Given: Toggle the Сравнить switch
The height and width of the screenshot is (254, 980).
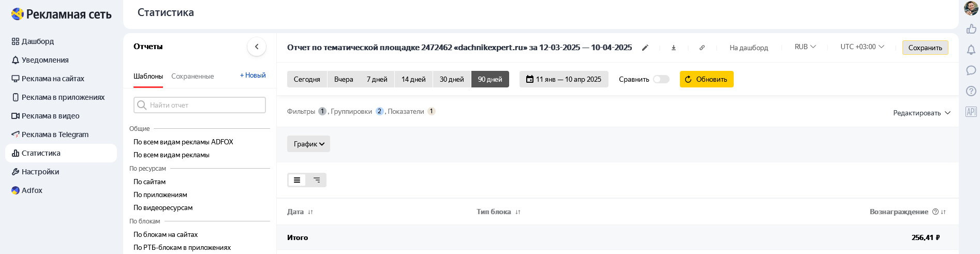Looking at the screenshot, I should click(661, 79).
